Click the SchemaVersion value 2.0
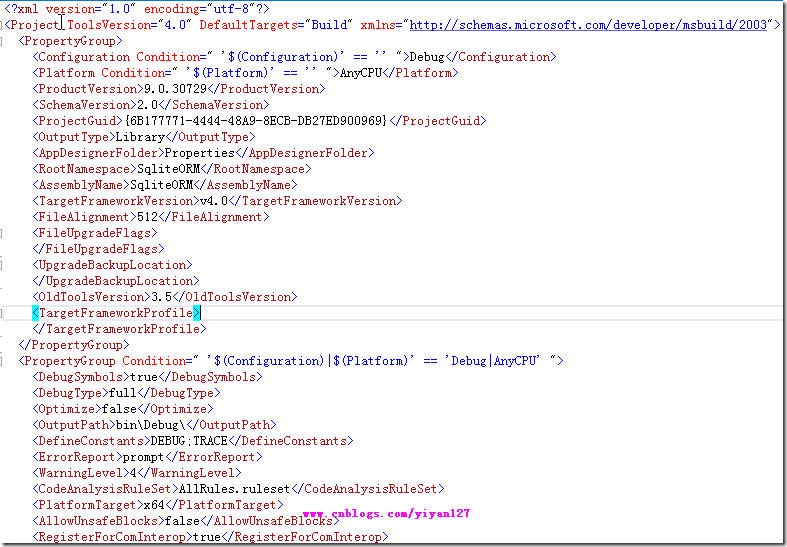The height and width of the screenshot is (547, 787). (x=147, y=105)
